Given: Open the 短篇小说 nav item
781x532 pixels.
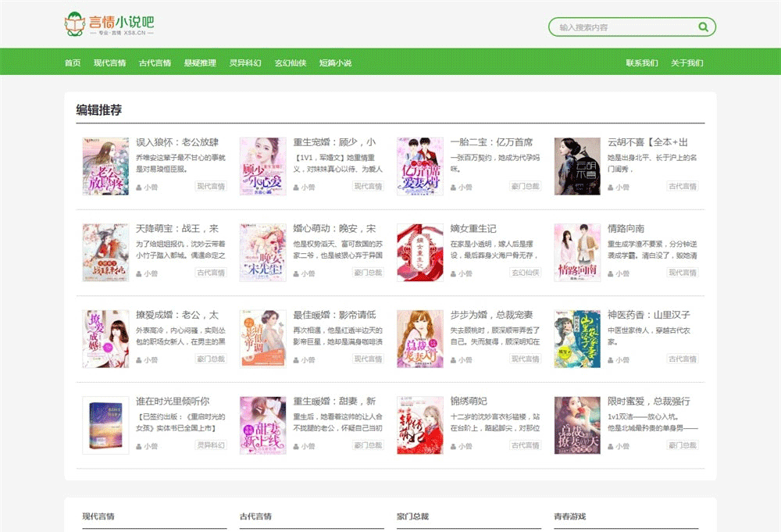Looking at the screenshot, I should click(x=335, y=62).
